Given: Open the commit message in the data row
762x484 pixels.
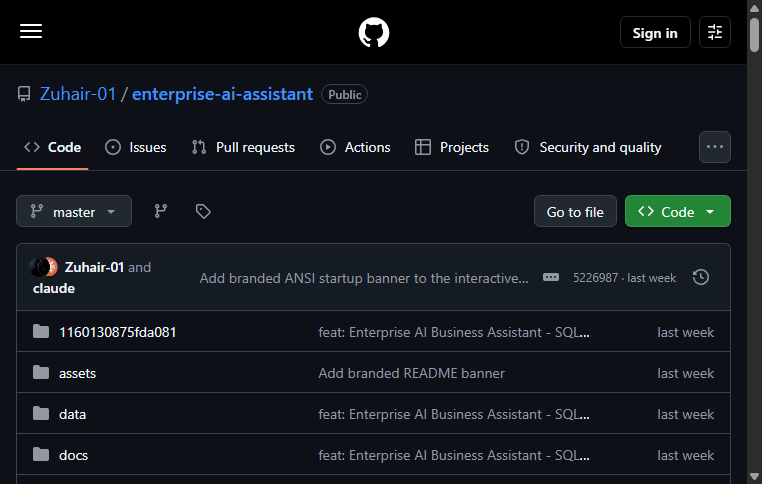Looking at the screenshot, I should 454,414.
